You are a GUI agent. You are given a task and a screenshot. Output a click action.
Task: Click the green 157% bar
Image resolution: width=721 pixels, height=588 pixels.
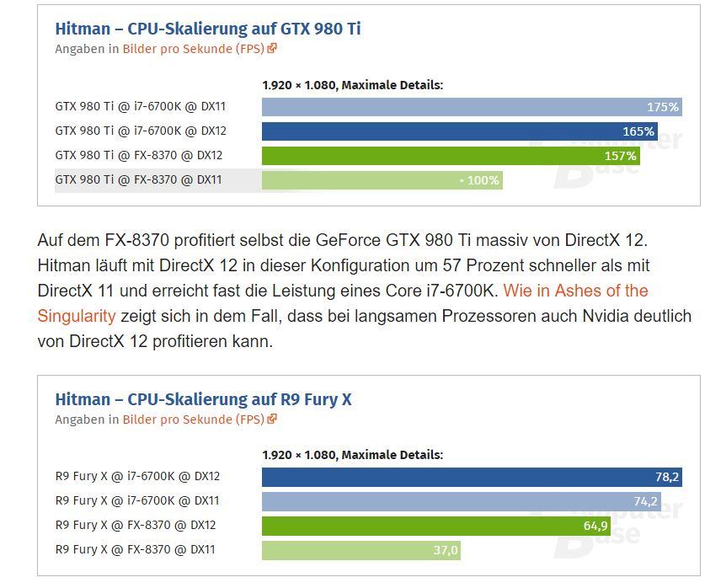tap(451, 156)
